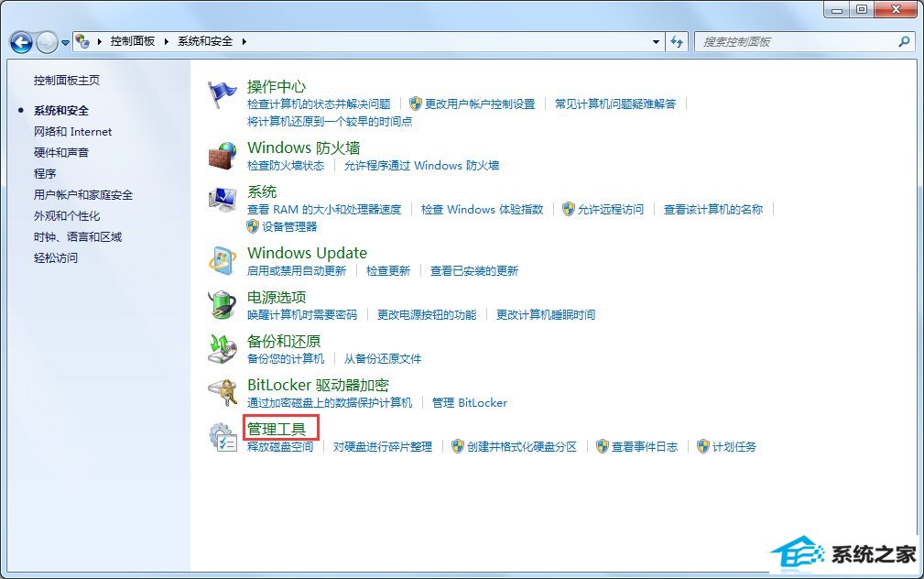Click the search magnifier icon
Screen dimensions: 924x579
904,41
